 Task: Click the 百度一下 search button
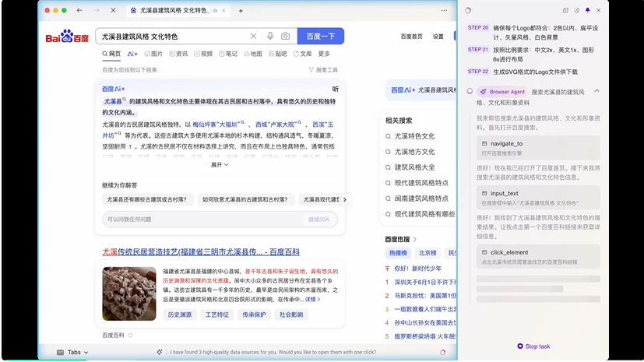321,36
